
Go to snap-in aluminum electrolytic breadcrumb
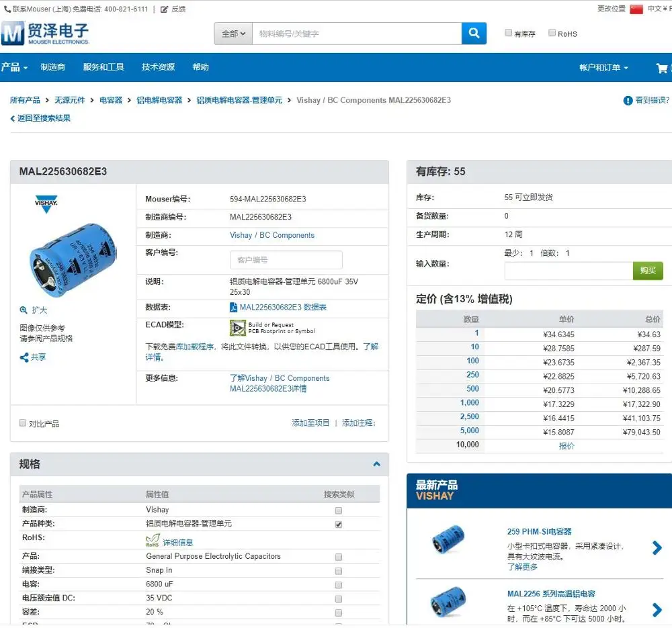pyautogui.click(x=239, y=100)
